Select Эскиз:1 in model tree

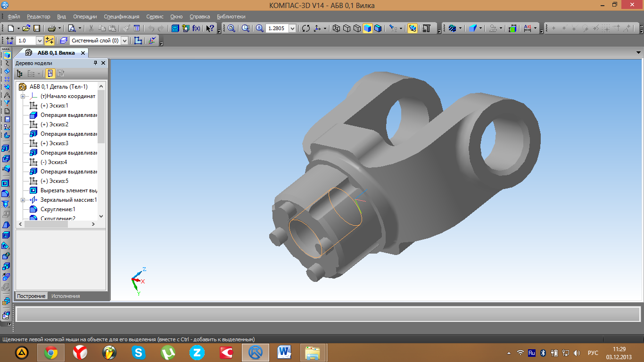(x=54, y=106)
